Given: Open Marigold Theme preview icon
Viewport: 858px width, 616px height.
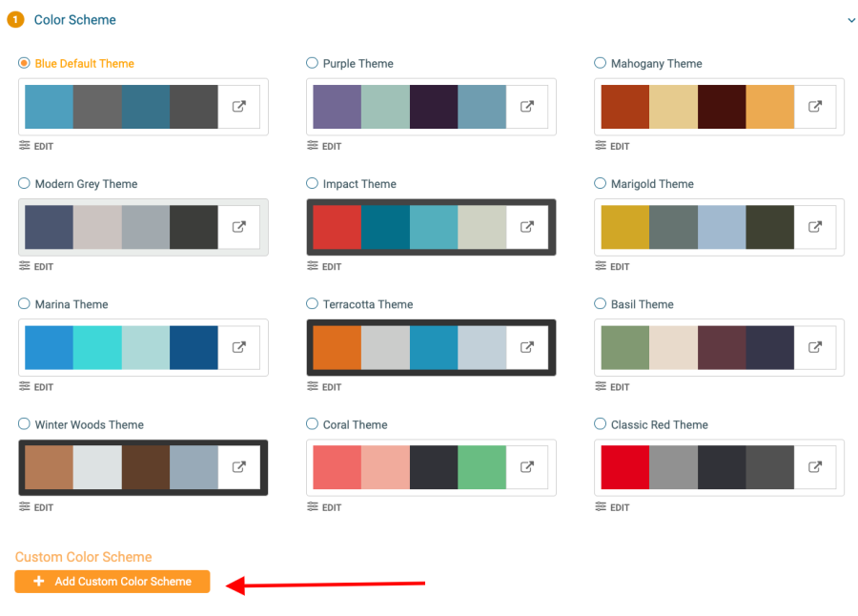Looking at the screenshot, I should 815,227.
